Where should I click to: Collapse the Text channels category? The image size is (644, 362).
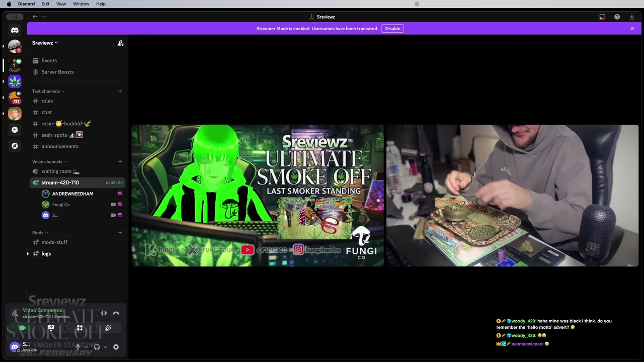pyautogui.click(x=48, y=91)
